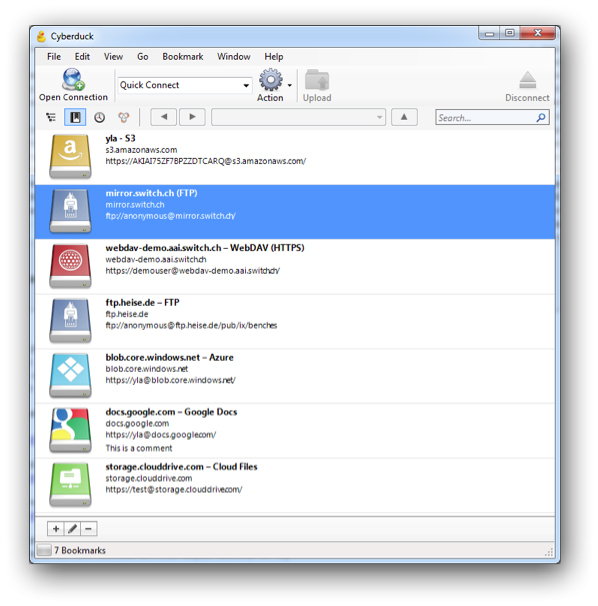The height and width of the screenshot is (606, 598).
Task: Open the Action menu dropdown arrow
Action: click(290, 85)
